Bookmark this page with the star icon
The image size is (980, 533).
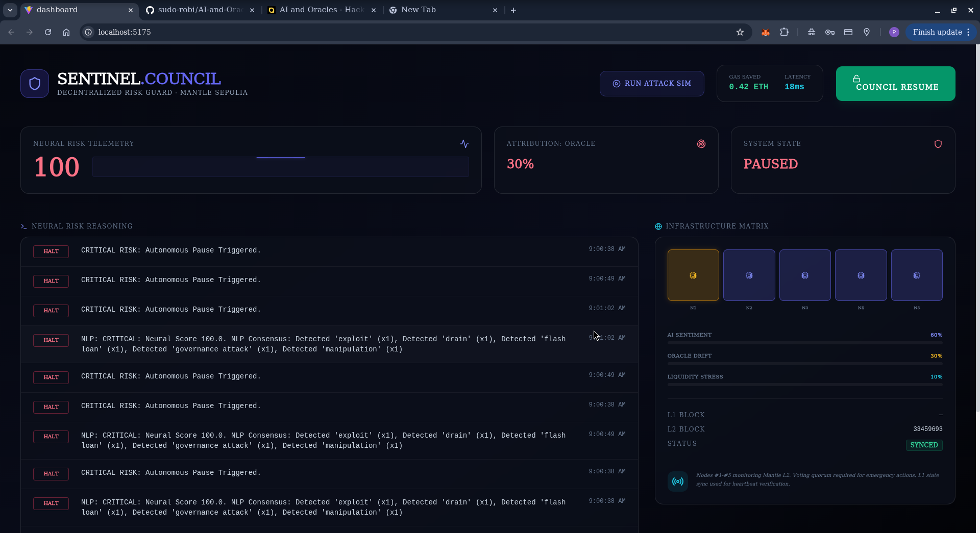pos(740,32)
